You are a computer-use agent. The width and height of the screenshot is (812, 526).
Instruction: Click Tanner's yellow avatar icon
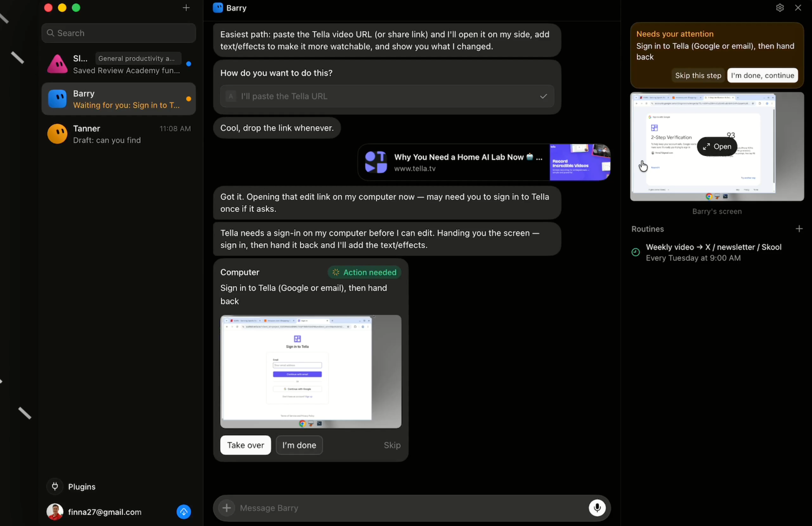tap(57, 134)
